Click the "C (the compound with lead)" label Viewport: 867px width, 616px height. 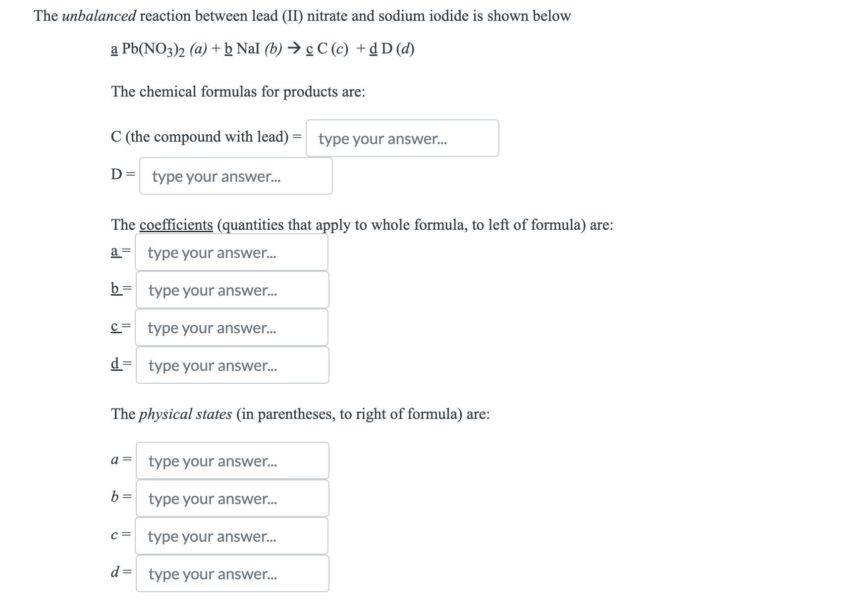pos(200,137)
